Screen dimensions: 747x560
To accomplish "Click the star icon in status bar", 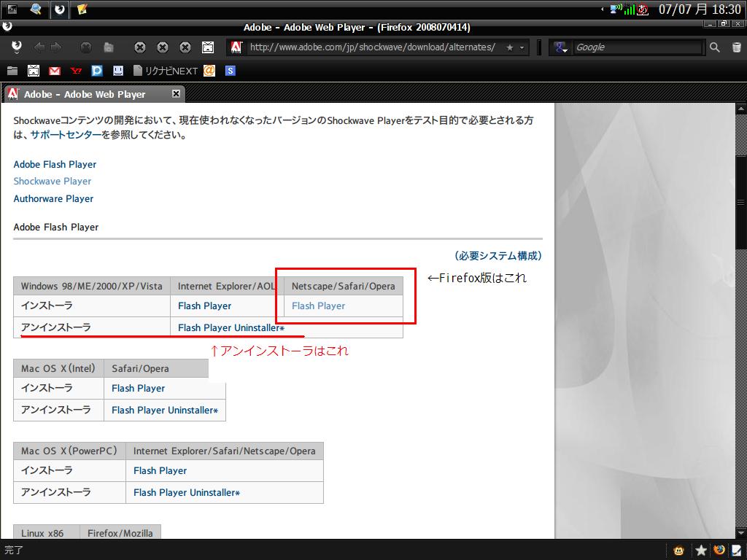I will 701,551.
